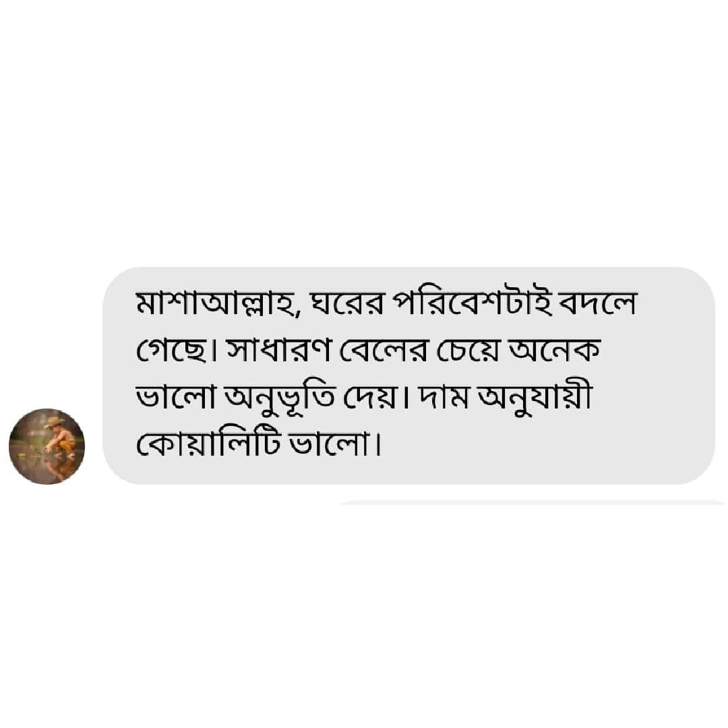
Task: Click the word মাশাআল্লাহ in the message
Action: click(x=216, y=304)
